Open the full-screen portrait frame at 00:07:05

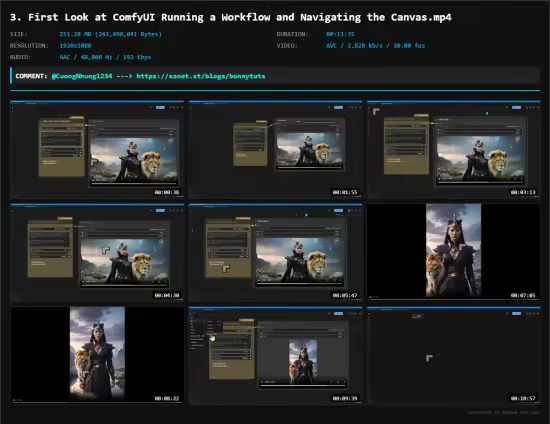(454, 253)
